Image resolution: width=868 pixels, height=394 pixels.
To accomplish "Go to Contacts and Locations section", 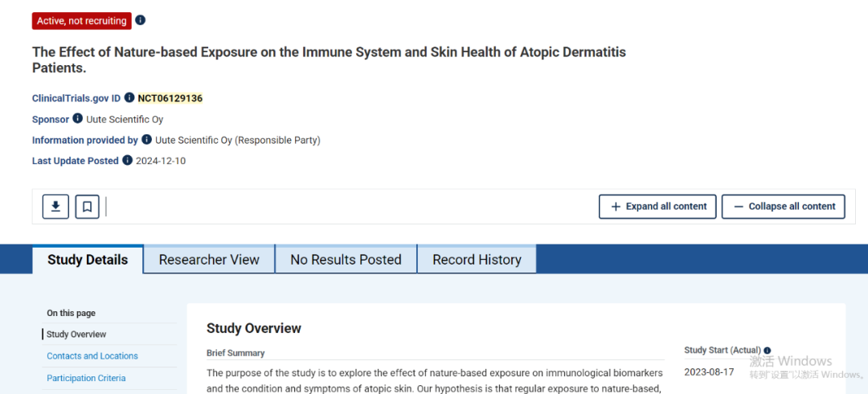I will pos(92,356).
